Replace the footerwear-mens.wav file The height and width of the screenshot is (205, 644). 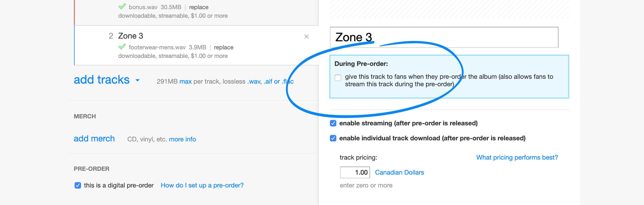pos(223,47)
